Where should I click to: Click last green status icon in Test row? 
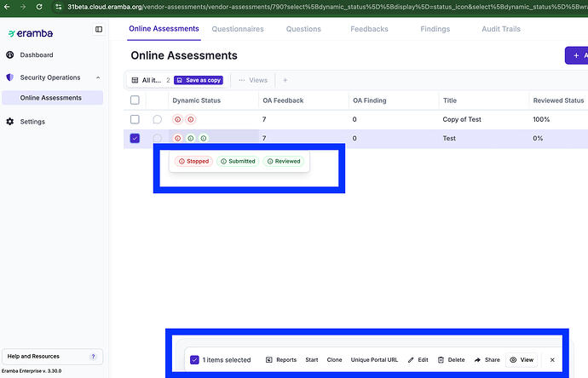pyautogui.click(x=204, y=138)
